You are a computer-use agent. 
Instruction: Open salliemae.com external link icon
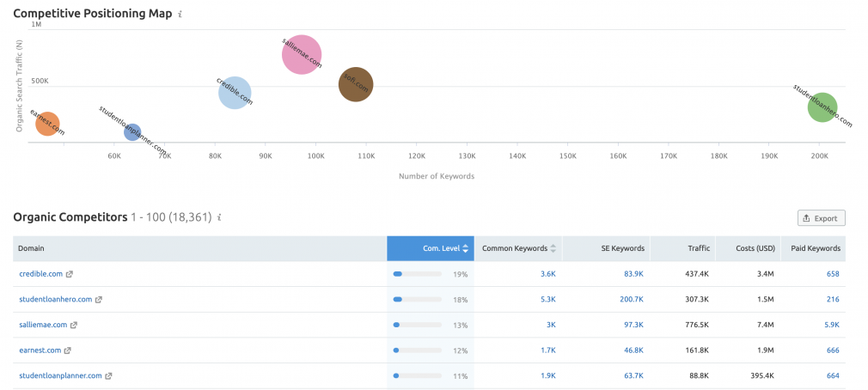pyautogui.click(x=74, y=325)
